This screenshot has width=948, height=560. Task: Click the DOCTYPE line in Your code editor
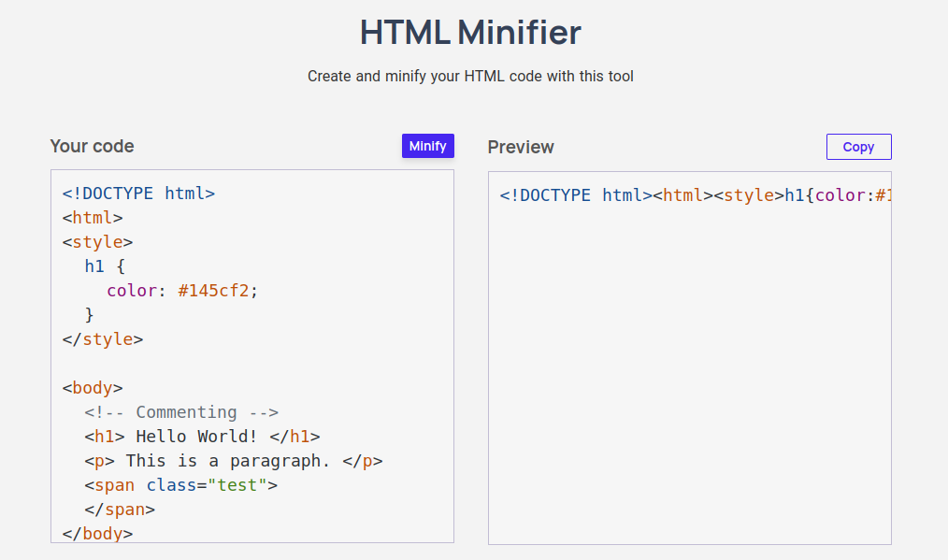[138, 194]
